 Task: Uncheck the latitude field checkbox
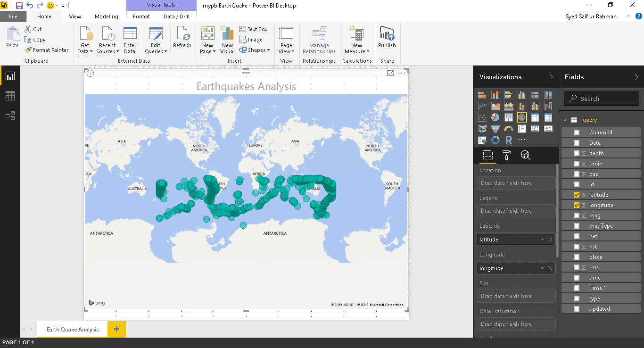click(576, 194)
